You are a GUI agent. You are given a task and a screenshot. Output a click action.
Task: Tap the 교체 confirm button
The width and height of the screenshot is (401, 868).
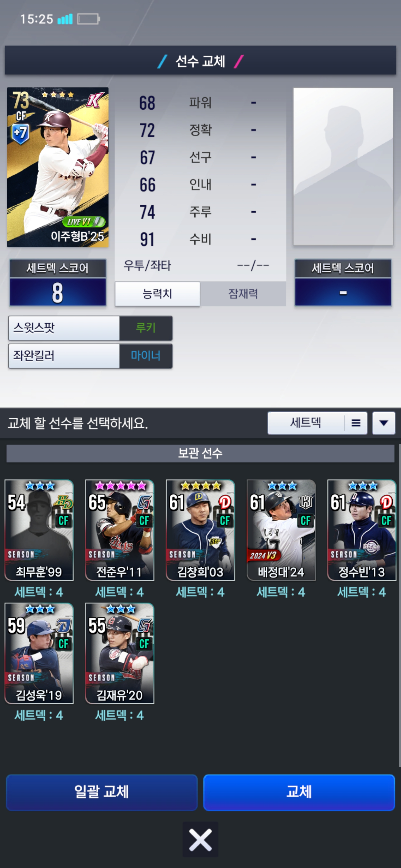[x=299, y=792]
